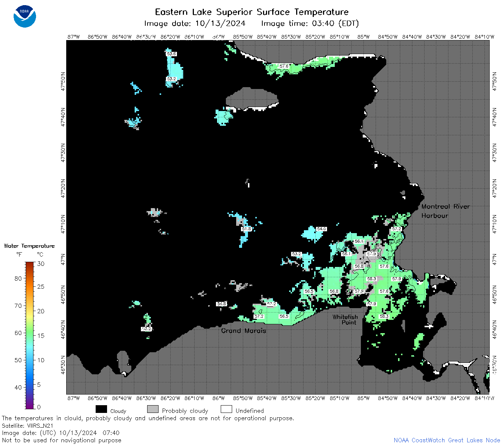The image size is (504, 446).
Task: Click the 40 Fahrenheit tick on legend
Action: (18, 387)
